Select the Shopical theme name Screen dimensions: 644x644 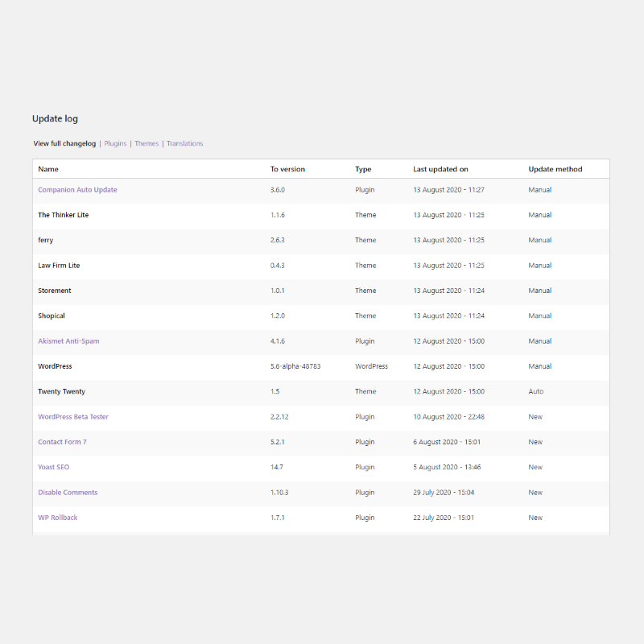pyautogui.click(x=52, y=316)
